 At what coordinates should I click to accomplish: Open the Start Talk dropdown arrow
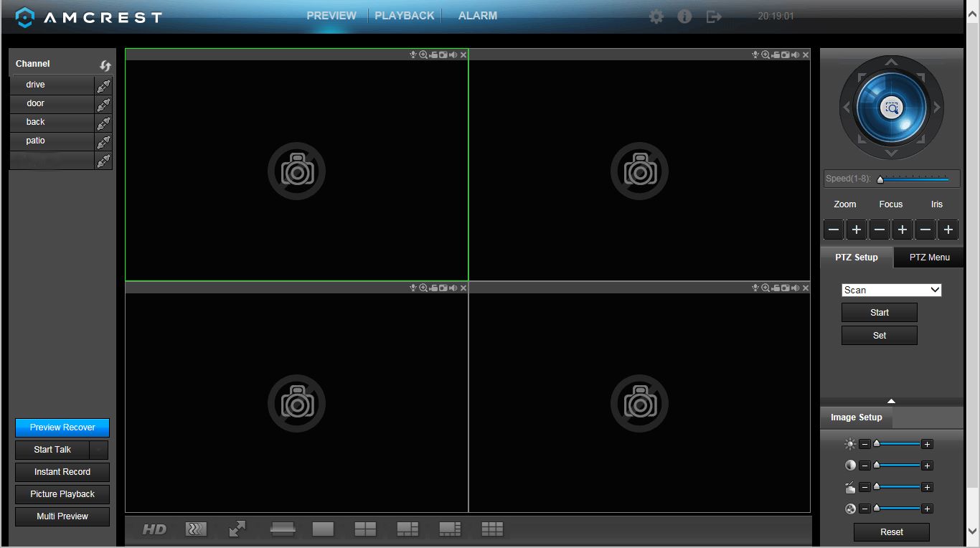coord(99,450)
